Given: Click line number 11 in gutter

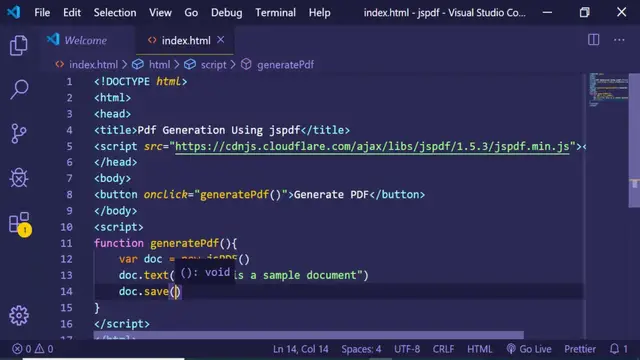Looking at the screenshot, I should [67, 243].
